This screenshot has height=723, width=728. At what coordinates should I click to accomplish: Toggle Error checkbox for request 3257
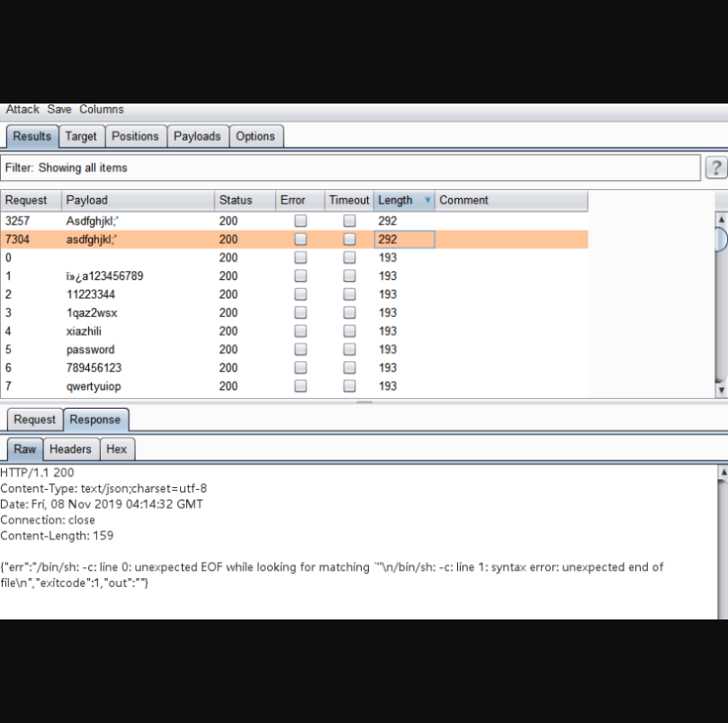tap(301, 221)
